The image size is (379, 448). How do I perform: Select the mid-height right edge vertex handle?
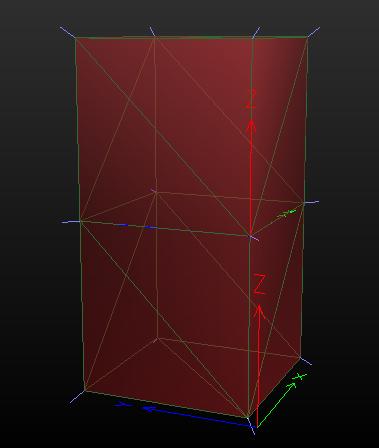[304, 203]
